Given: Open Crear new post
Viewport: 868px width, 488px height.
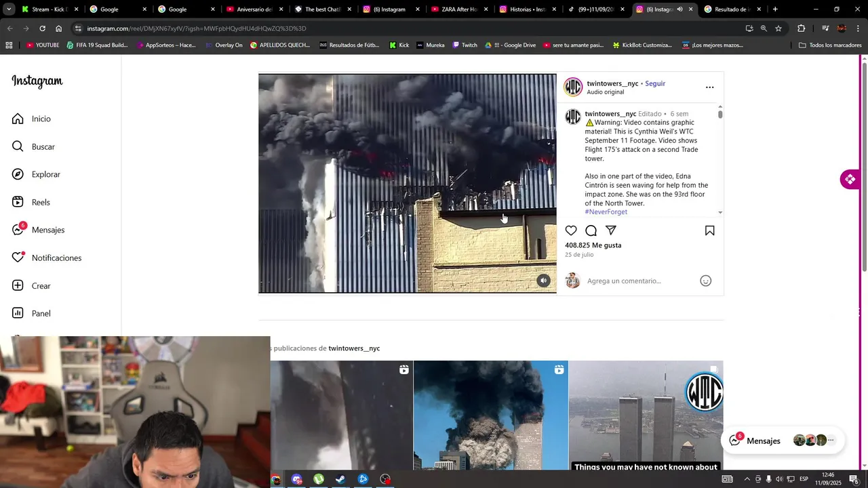Looking at the screenshot, I should click(31, 285).
